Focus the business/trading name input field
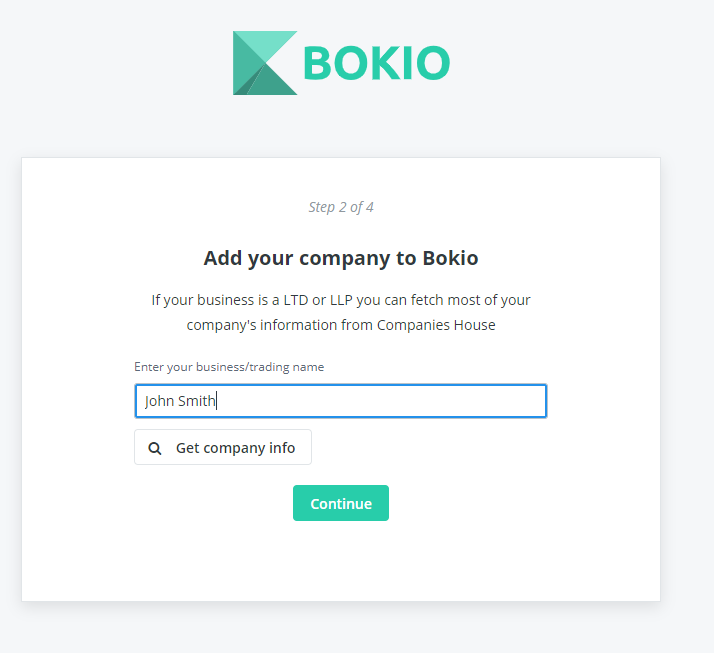 341,401
